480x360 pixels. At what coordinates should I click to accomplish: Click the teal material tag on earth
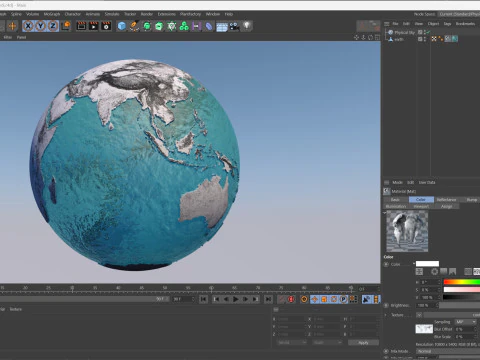pos(455,39)
